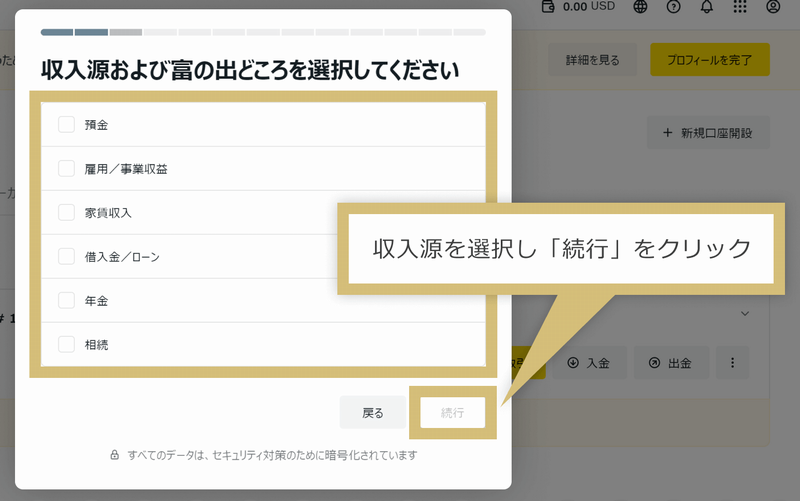Click the 入金 deposit button
Viewport: 800px width, 501px height.
(590, 363)
